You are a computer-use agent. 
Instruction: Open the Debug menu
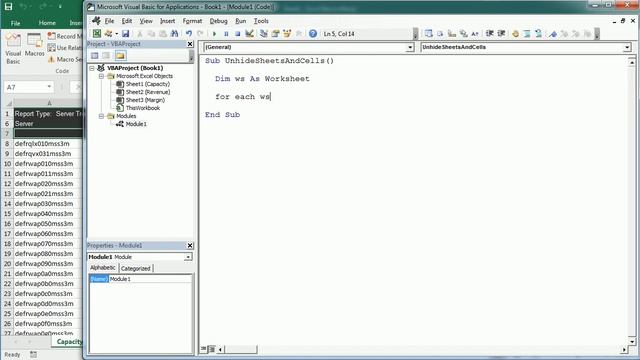218,21
